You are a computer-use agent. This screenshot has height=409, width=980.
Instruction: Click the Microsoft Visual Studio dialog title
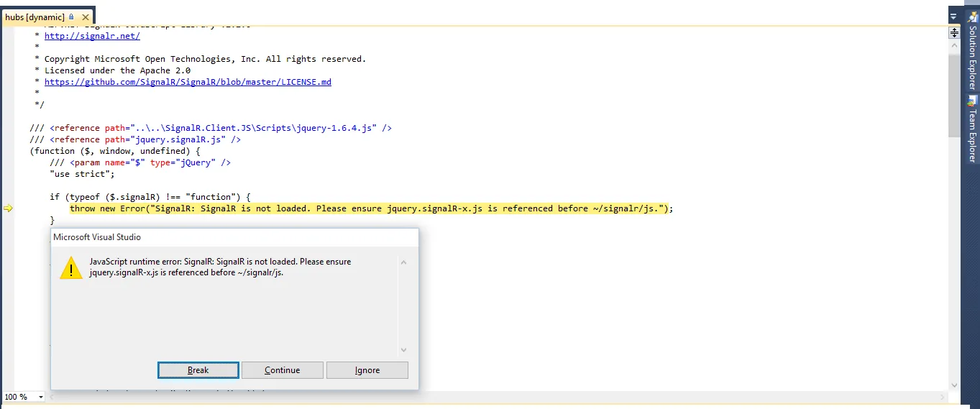click(97, 237)
